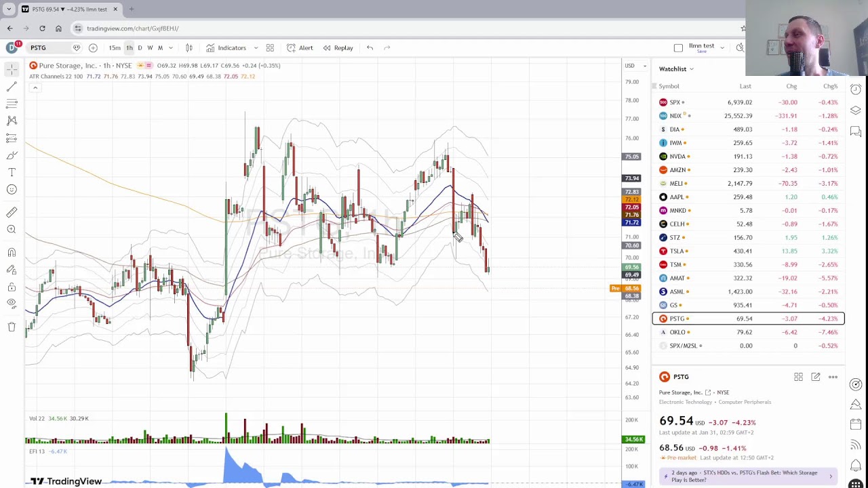This screenshot has height=488, width=868.
Task: Select the ruler measure tool
Action: point(12,212)
